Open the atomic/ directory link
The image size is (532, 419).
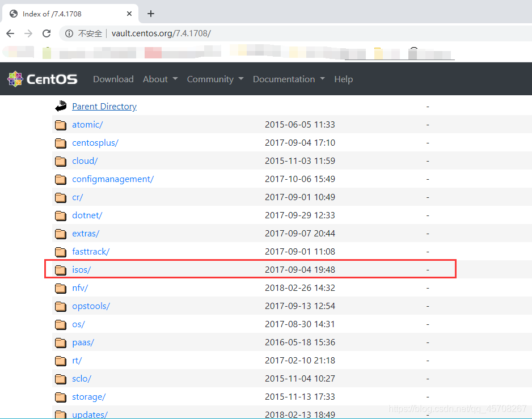point(87,125)
